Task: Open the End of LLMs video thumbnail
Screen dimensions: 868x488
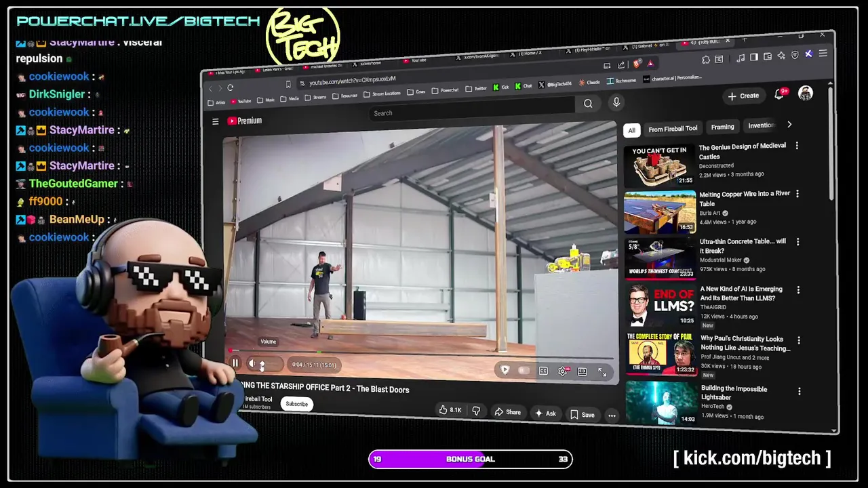Action: pos(661,305)
